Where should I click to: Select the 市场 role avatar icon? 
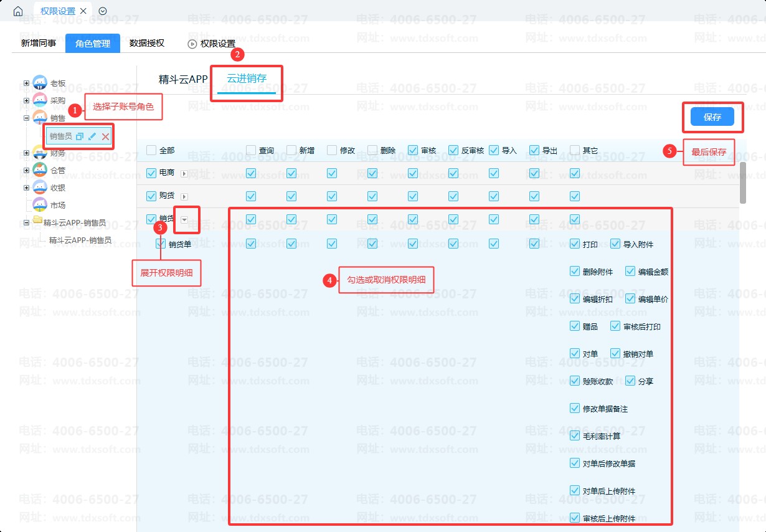point(40,205)
